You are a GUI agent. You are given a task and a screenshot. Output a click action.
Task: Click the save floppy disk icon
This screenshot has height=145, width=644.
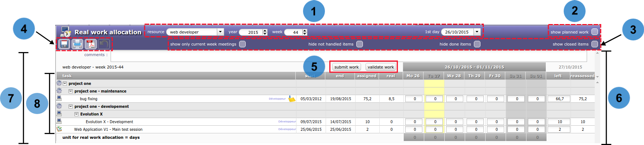[x=64, y=44]
